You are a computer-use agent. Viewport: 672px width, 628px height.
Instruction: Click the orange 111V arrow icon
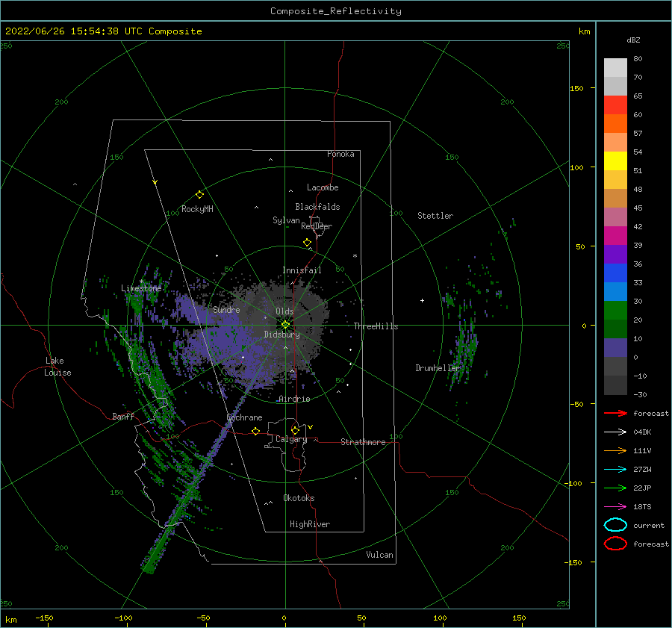pyautogui.click(x=615, y=450)
